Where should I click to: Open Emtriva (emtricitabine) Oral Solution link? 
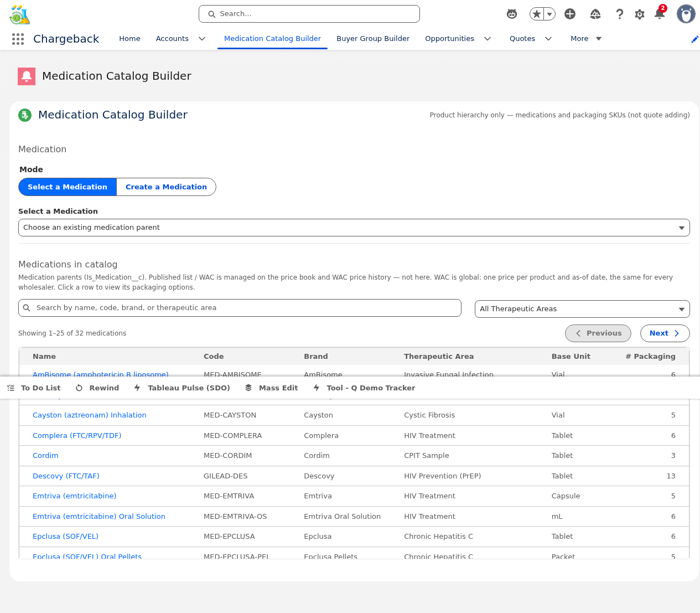[x=99, y=517]
